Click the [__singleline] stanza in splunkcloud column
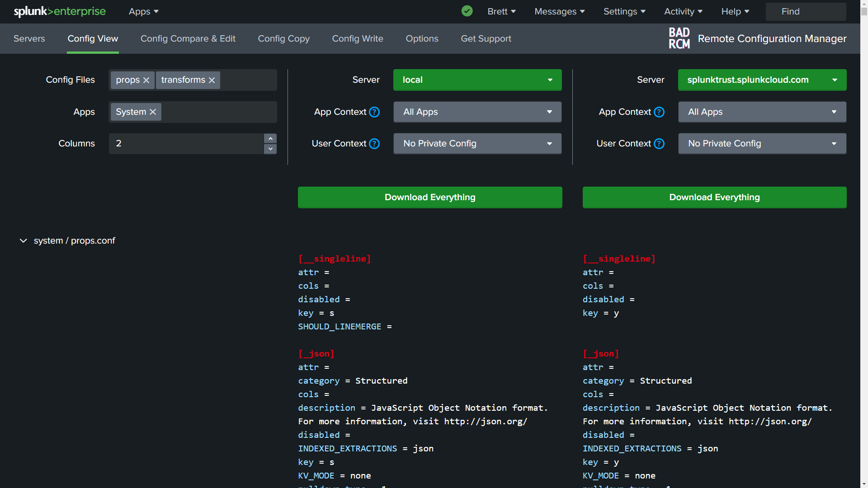Viewport: 868px width, 488px height. pyautogui.click(x=619, y=259)
